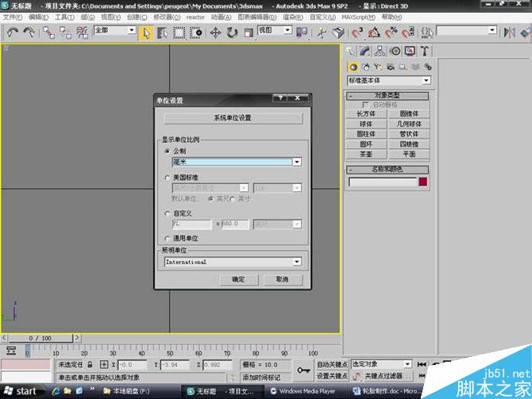
Task: Toggle 设置关键点 Set Key mode
Action: pyautogui.click(x=332, y=376)
